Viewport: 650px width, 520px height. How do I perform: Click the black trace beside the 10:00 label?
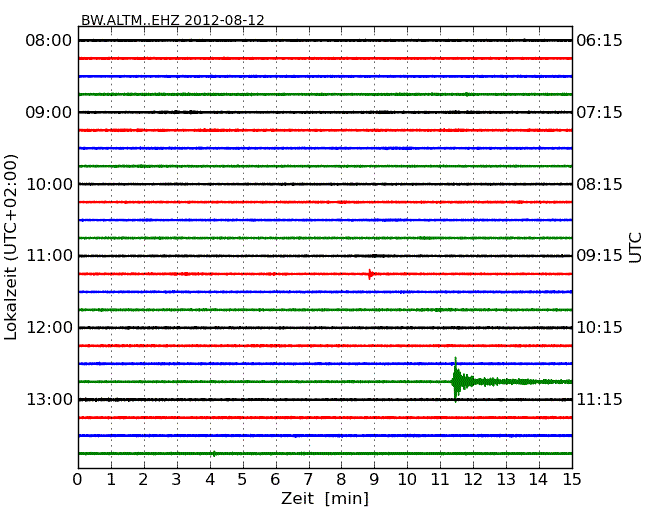point(325,184)
